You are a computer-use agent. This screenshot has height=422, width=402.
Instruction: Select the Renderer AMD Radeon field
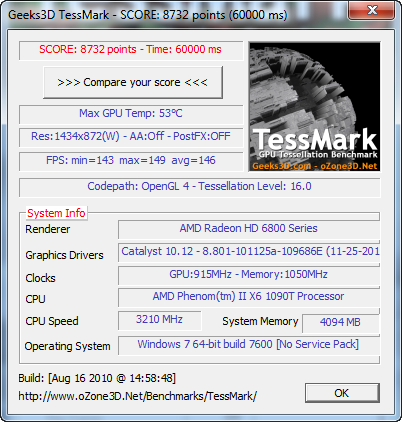click(249, 229)
